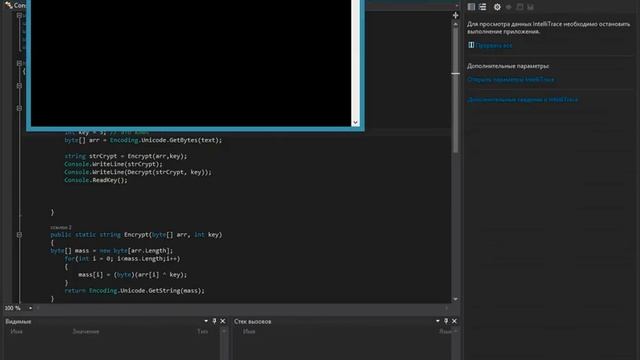640x360 pixels.
Task: Click line 'mass[i] = (byte)(arr[i] ^ key);'
Action: 133,275
